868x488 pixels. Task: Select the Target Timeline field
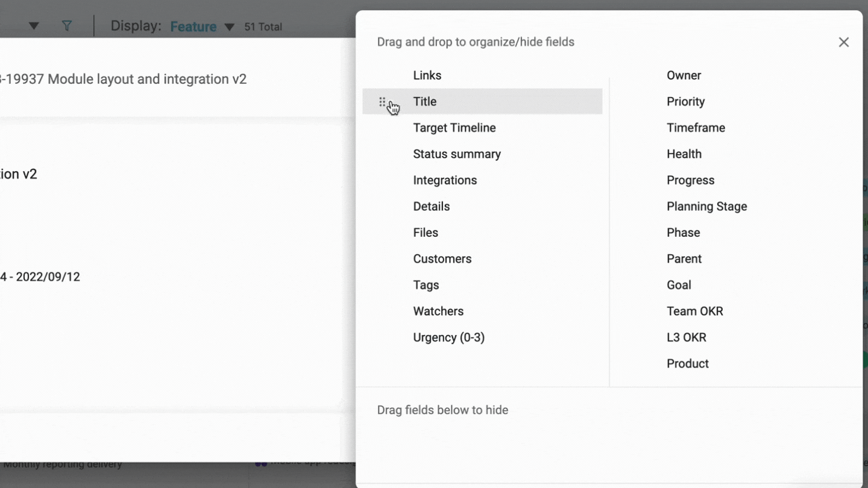[x=454, y=128]
